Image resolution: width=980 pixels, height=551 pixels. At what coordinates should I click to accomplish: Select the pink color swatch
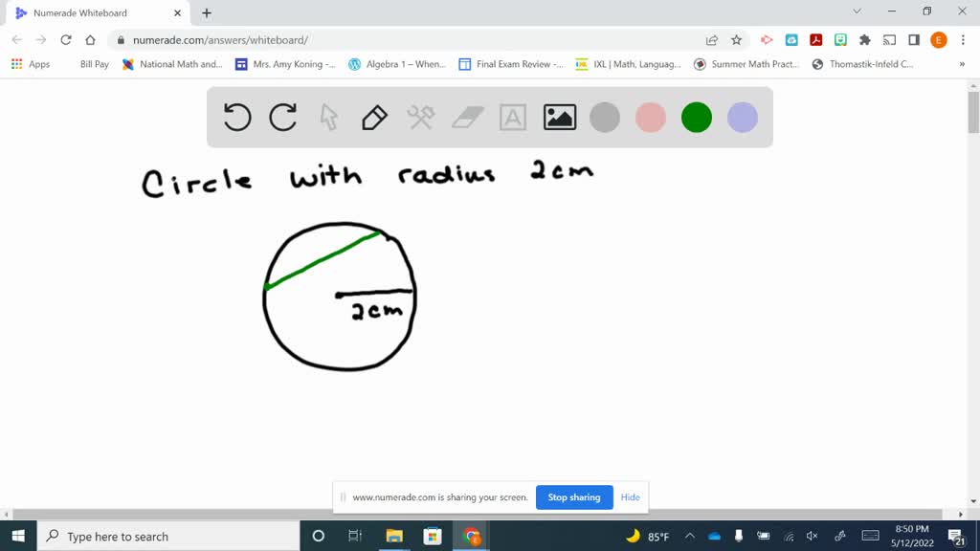tap(651, 117)
